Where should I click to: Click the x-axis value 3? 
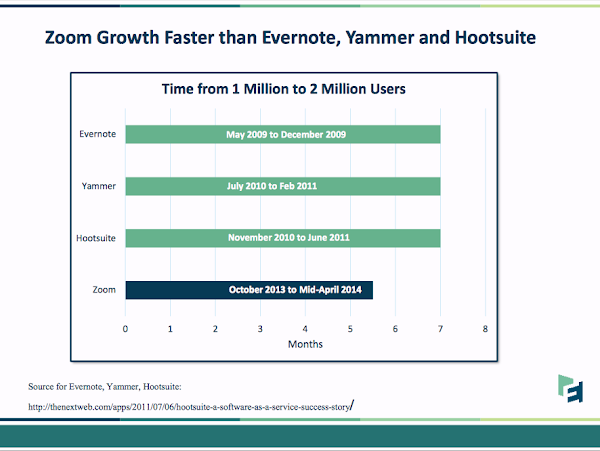[260, 329]
